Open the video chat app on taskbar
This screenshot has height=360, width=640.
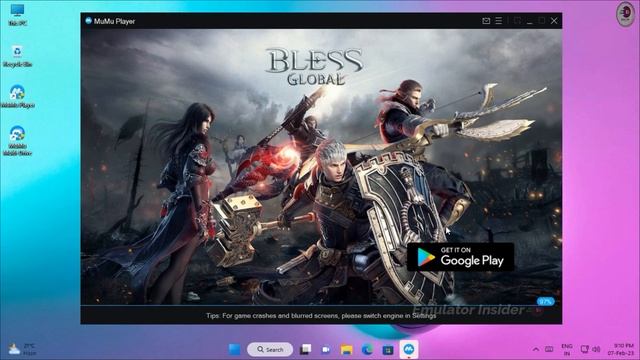pyautogui.click(x=326, y=349)
